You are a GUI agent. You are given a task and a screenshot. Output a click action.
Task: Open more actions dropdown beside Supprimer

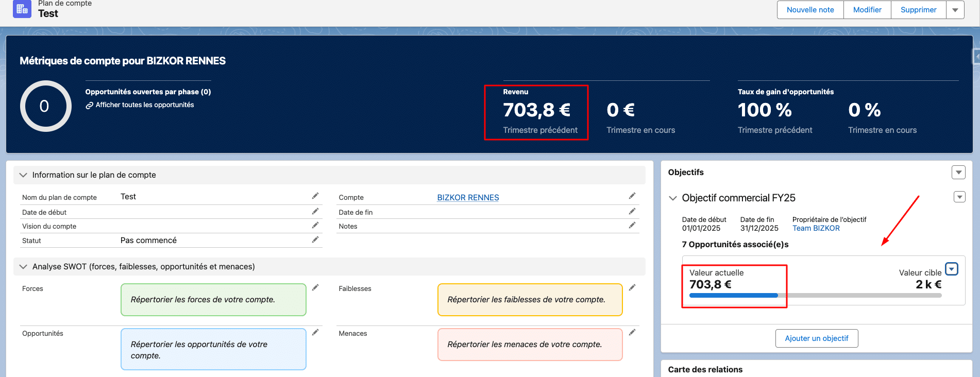(x=955, y=10)
